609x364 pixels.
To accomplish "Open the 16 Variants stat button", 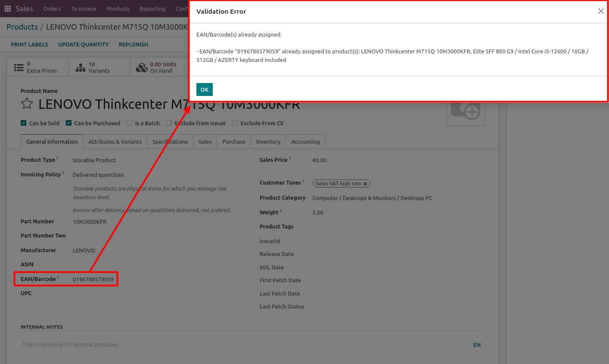I will (x=99, y=68).
